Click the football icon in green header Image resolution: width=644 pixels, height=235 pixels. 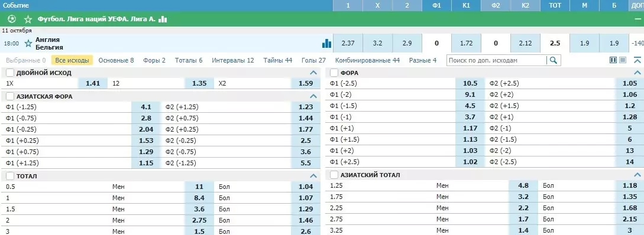pyautogui.click(x=11, y=19)
